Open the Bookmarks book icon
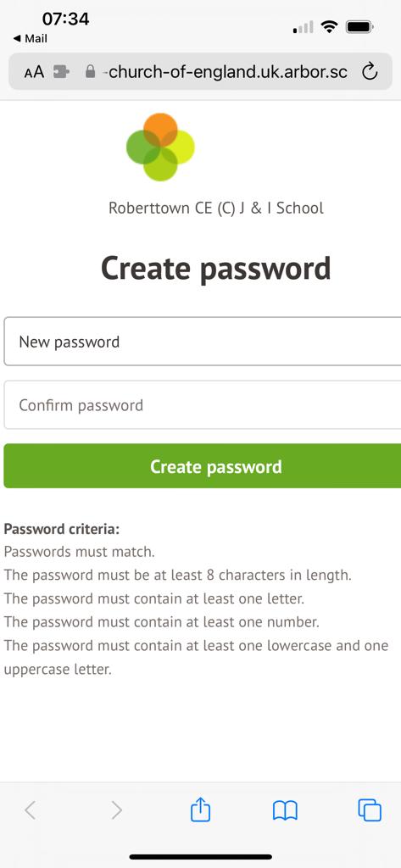The width and height of the screenshot is (401, 868). coord(285,811)
